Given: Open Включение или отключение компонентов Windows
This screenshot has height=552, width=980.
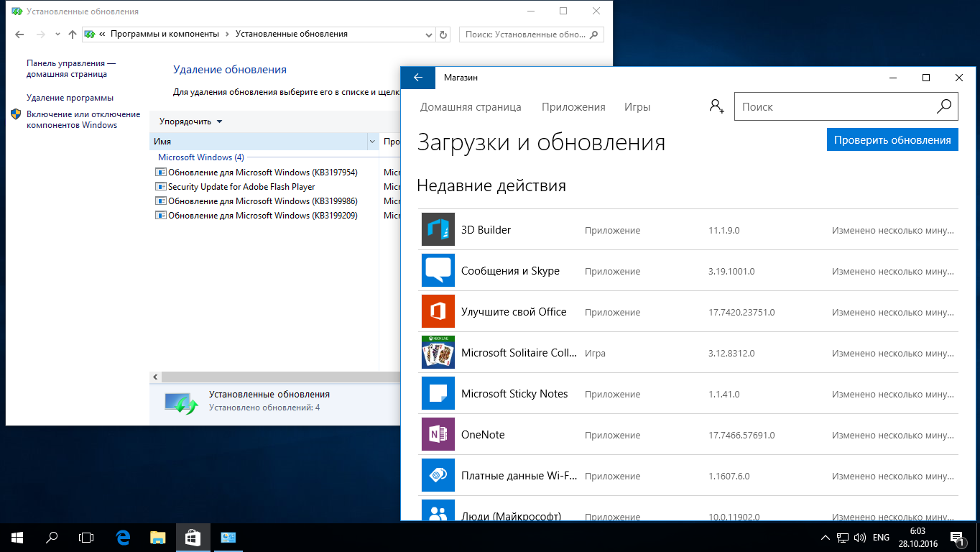Looking at the screenshot, I should 83,119.
